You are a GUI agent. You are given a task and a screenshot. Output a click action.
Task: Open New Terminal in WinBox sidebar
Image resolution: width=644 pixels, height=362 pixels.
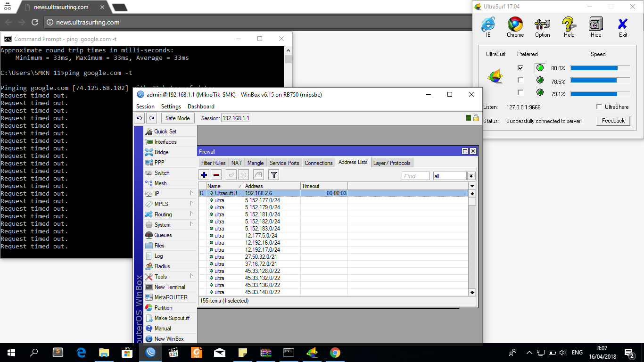[x=165, y=287]
